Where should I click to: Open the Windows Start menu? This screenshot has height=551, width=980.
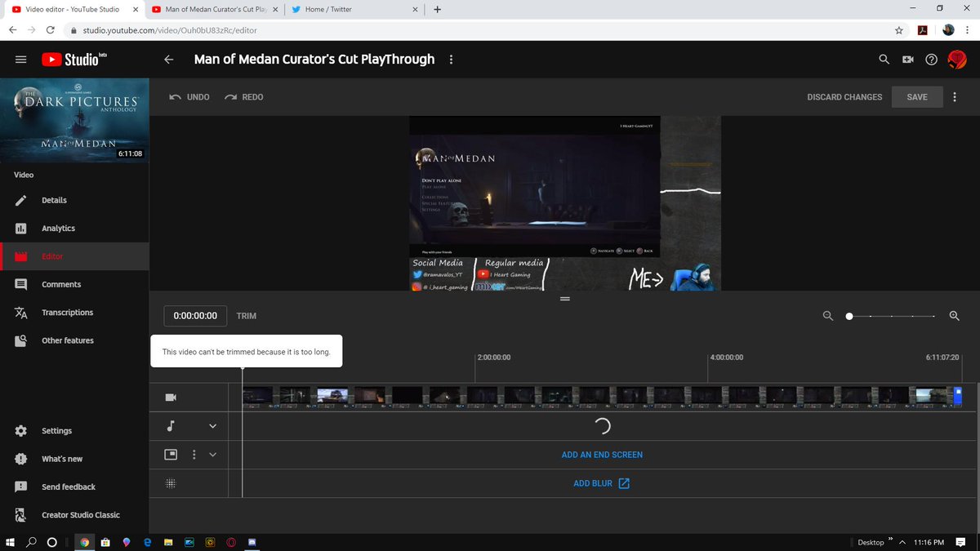click(x=11, y=542)
